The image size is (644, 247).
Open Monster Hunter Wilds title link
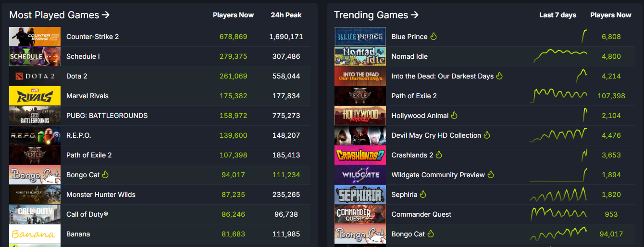pyautogui.click(x=101, y=195)
